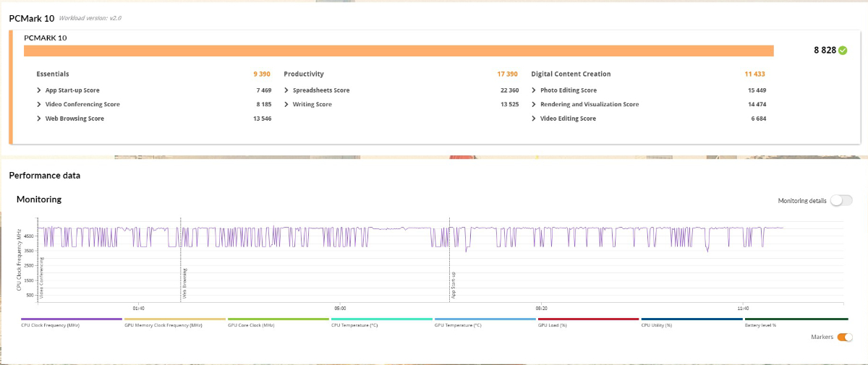Click the Monitoring section title
The image size is (868, 365).
coord(39,199)
